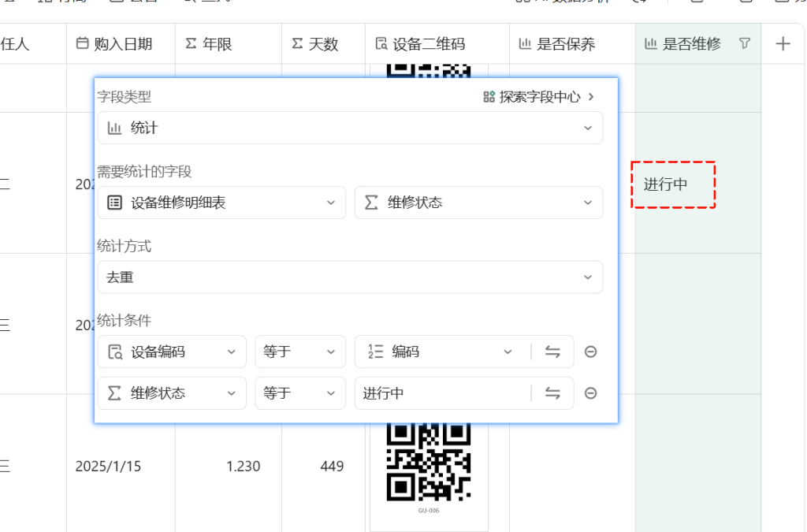Add a new column with plus icon
Screen dimensions: 807x532
(x=783, y=43)
